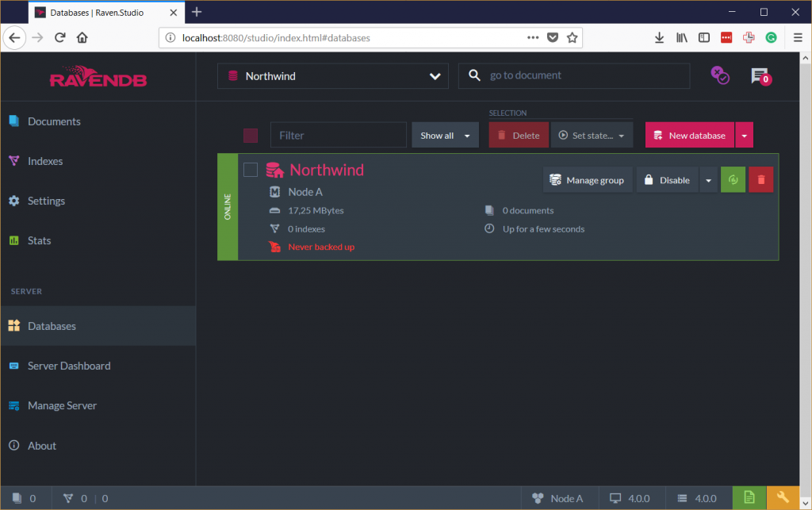Screen dimensions: 812x510
Task: Open the notifications bell showing zero alerts
Action: [x=760, y=75]
